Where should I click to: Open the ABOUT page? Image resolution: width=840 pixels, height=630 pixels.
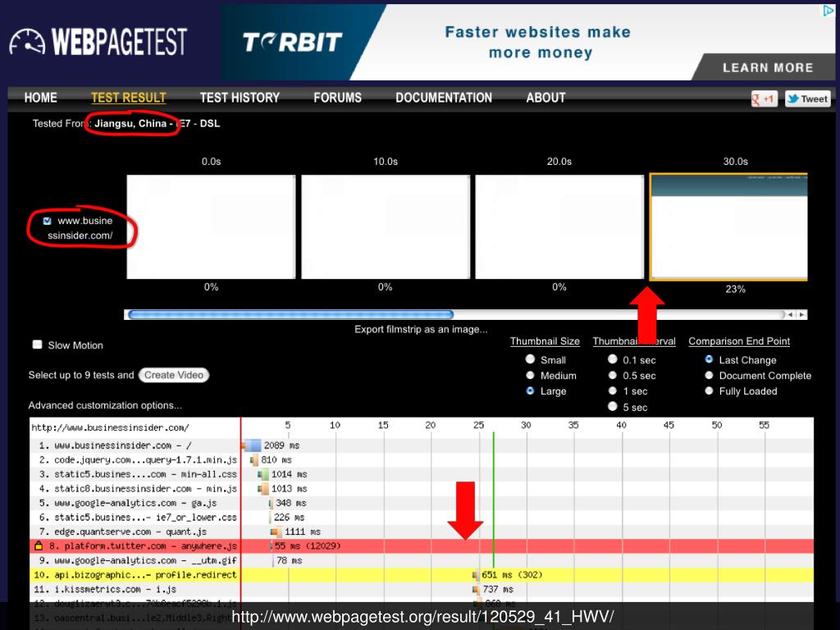tap(546, 98)
